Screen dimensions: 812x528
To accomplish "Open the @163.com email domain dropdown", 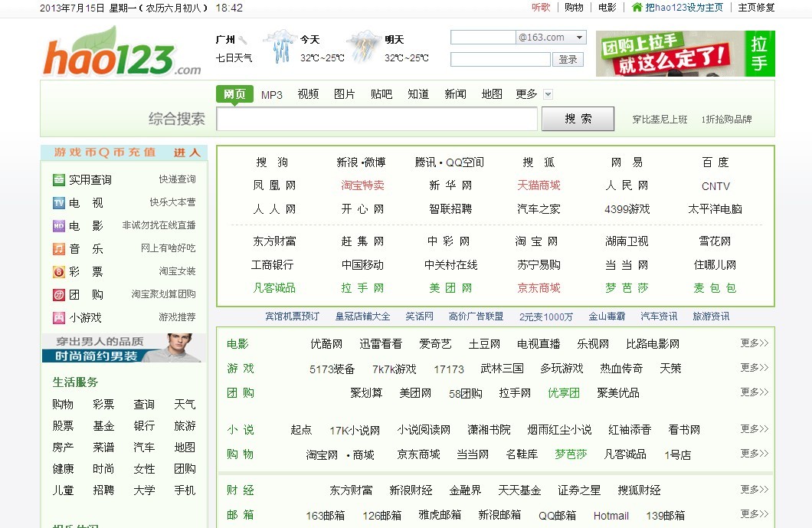I will 579,38.
